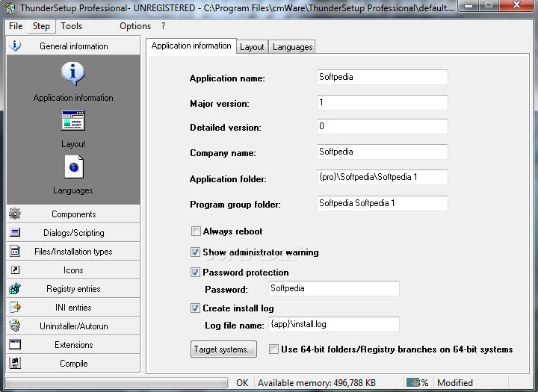Click the Modified status bar entry
Viewport: 538px width, 392px height.
click(455, 383)
